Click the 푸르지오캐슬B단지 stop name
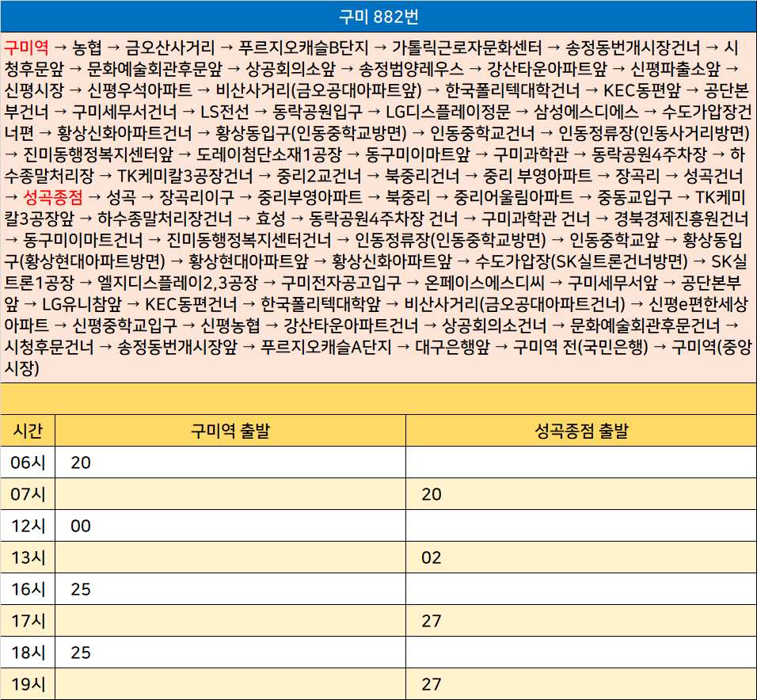Screen dimensions: 757x700 click(303, 48)
